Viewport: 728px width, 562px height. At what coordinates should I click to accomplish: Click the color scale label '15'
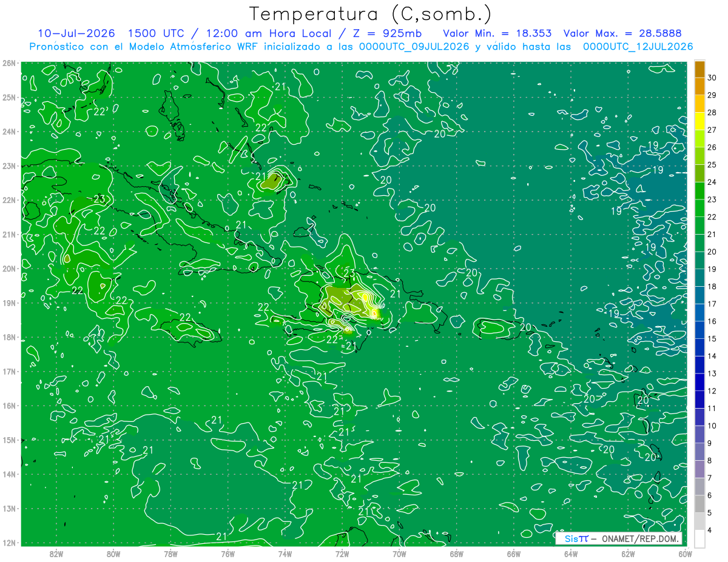[x=712, y=339]
